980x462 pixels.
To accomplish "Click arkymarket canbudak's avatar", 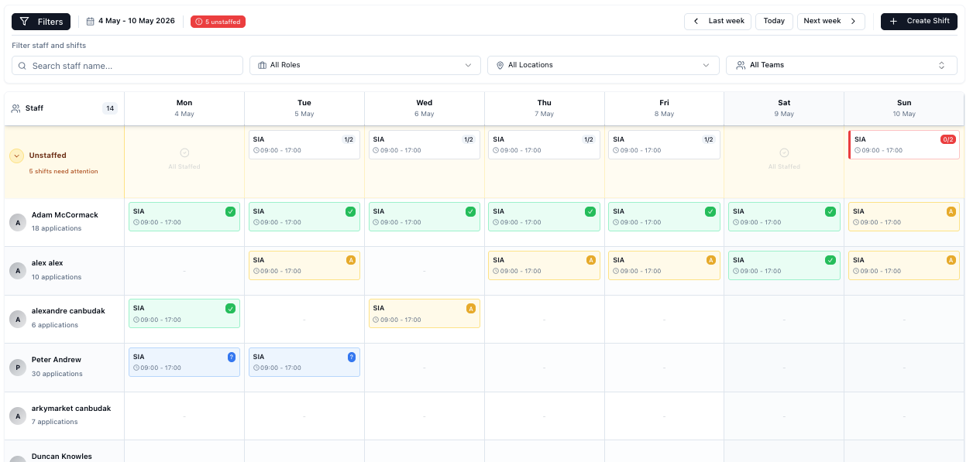I will 18,416.
